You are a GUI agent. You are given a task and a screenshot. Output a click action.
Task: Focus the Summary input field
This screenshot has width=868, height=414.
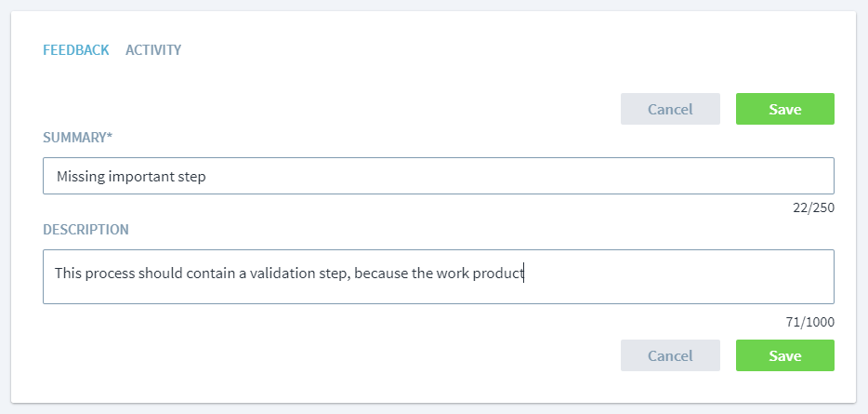[438, 176]
